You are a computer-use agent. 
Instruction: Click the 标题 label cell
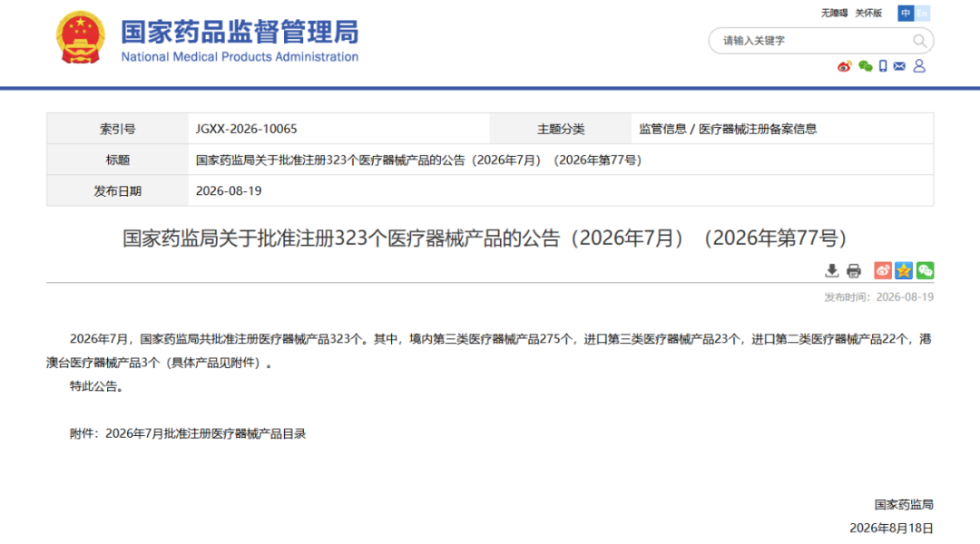[117, 160]
